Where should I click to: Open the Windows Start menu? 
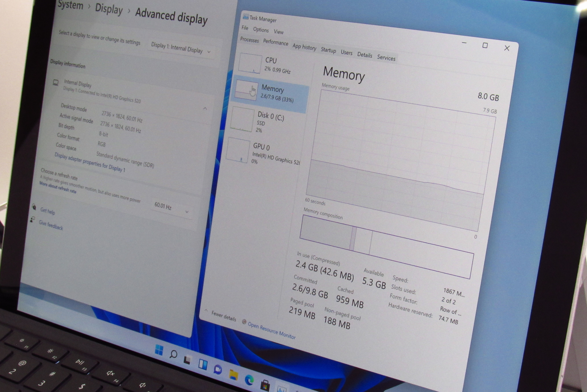[159, 350]
